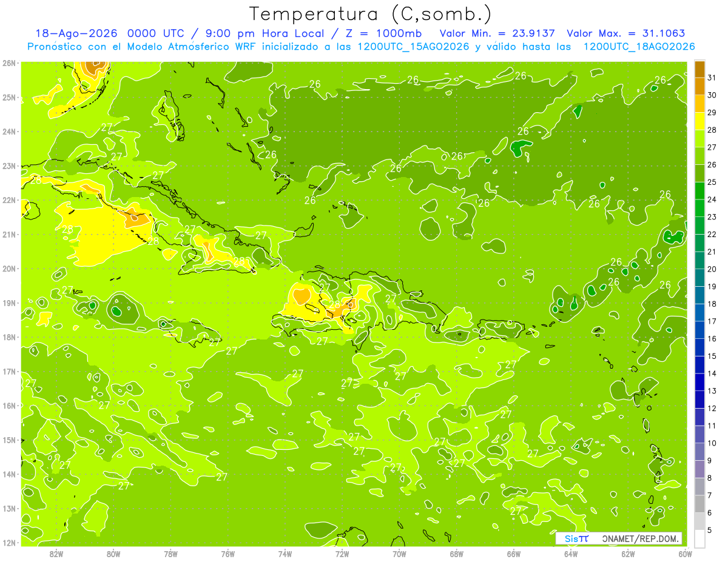Select the 'Valor Min. = 23.9137' readout
The height and width of the screenshot is (562, 728).
(497, 33)
